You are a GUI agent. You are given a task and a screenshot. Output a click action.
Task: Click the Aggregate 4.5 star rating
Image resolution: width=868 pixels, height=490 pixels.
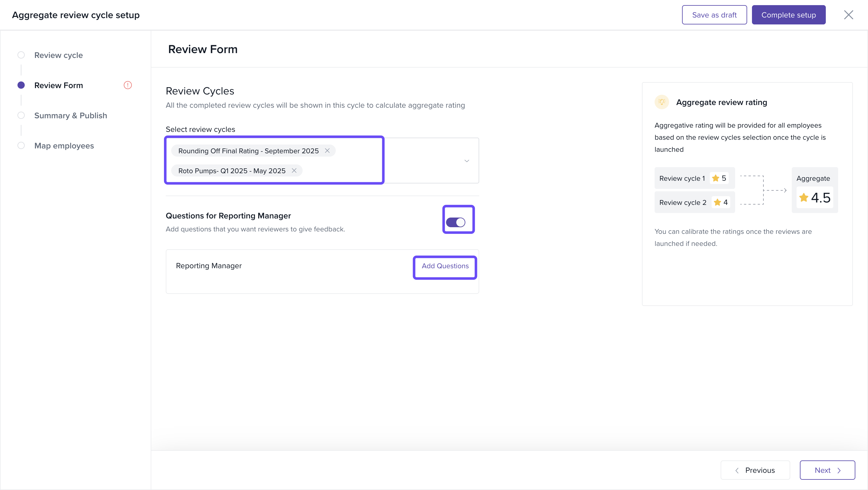point(814,198)
